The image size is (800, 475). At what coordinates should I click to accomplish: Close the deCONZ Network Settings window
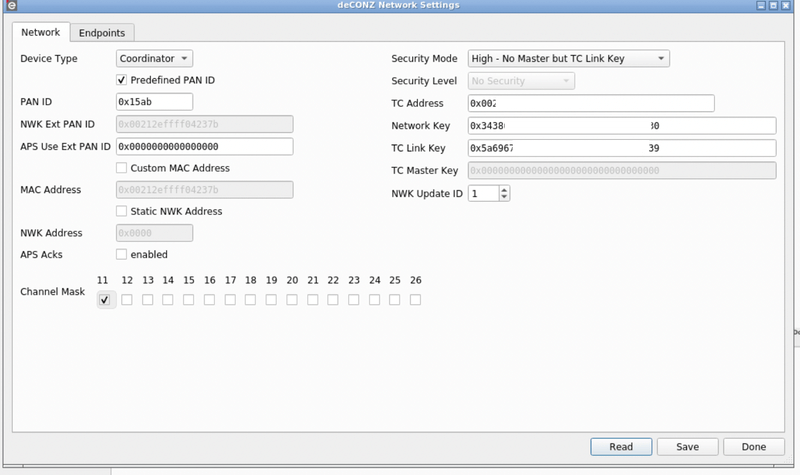point(786,6)
